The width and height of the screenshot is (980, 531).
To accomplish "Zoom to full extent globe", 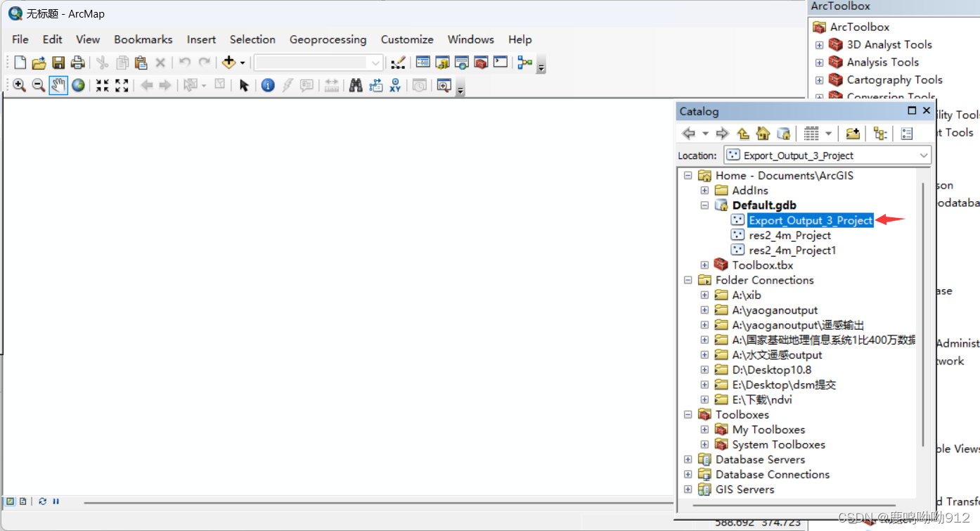I will (78, 85).
